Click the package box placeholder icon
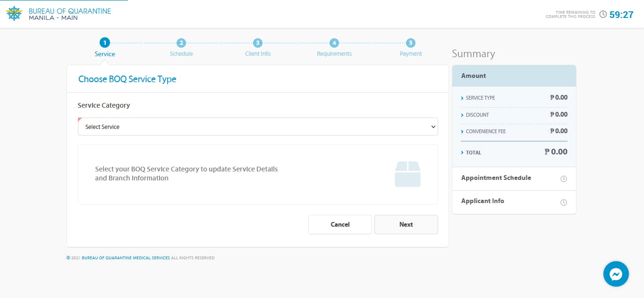This screenshot has width=644, height=298. [407, 174]
